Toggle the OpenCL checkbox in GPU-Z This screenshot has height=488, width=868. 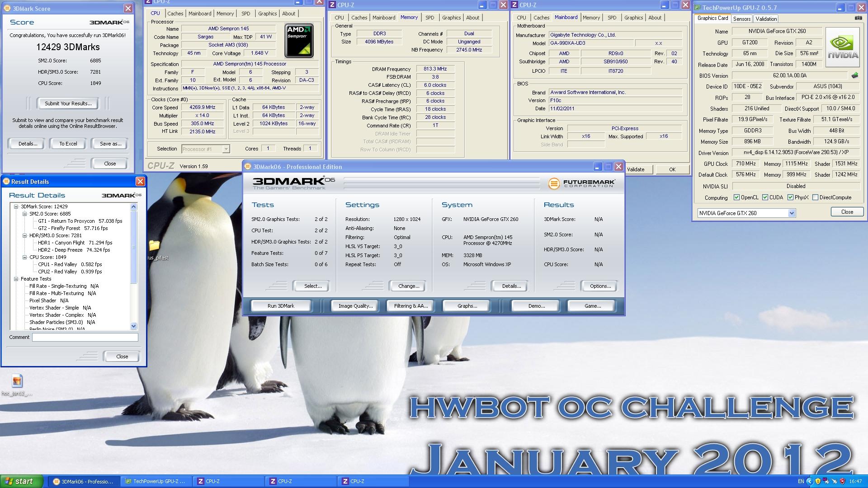pos(736,197)
